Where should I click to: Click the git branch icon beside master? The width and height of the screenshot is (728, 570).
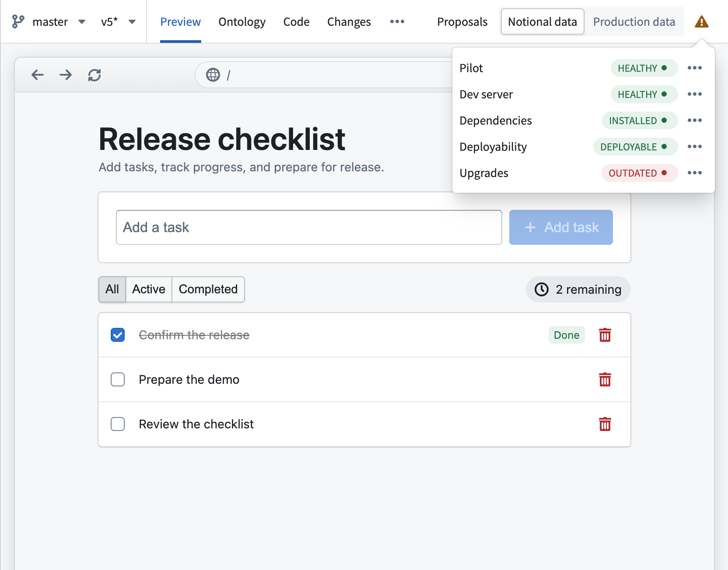click(x=18, y=22)
